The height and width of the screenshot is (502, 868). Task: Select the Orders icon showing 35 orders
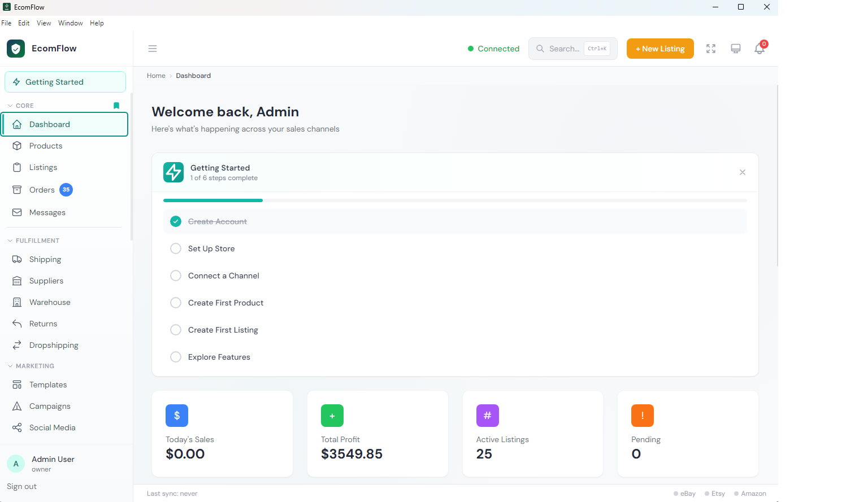18,190
